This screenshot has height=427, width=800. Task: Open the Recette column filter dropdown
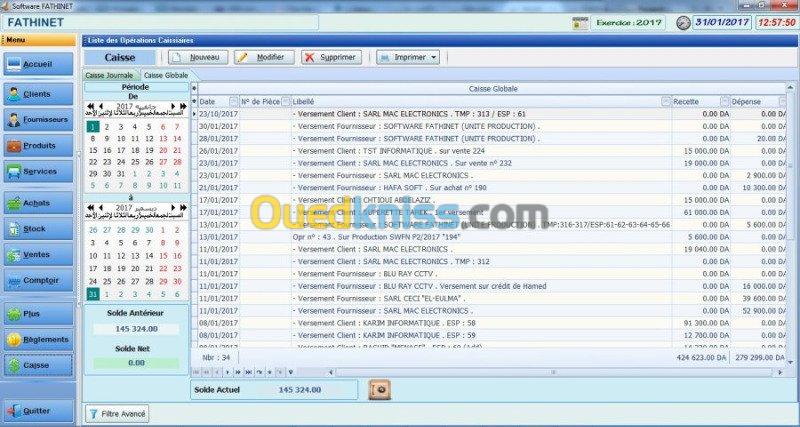(725, 102)
